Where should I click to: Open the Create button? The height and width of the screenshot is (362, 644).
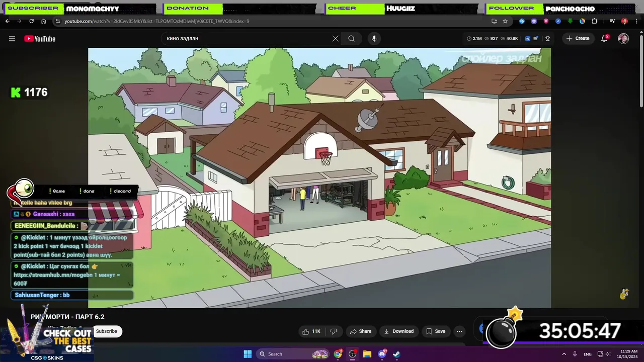(x=578, y=39)
